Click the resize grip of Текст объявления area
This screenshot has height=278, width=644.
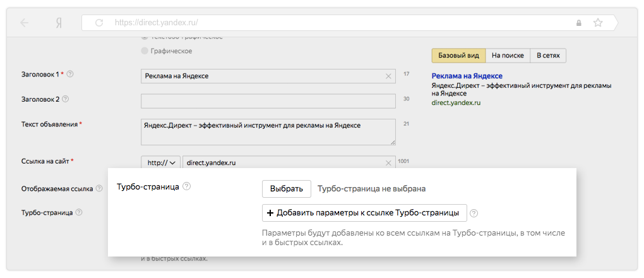[393, 142]
